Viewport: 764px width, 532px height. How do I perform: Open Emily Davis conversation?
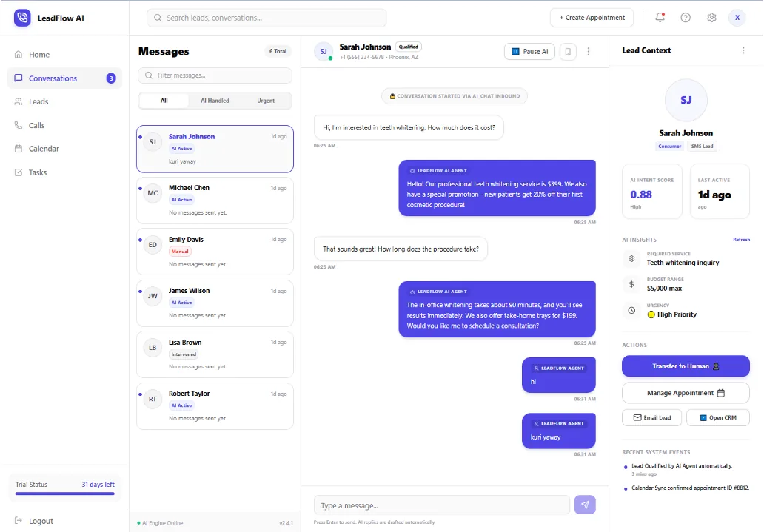(215, 252)
